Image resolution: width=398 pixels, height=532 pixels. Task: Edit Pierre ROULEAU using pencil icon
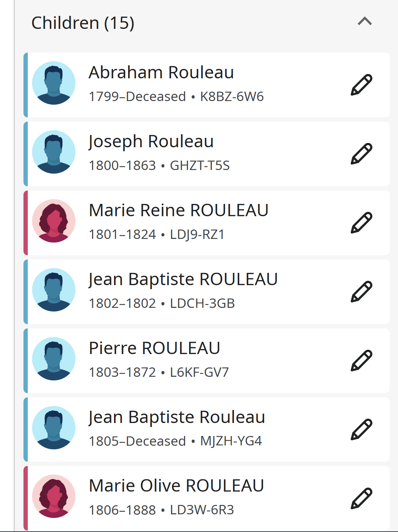tap(362, 361)
